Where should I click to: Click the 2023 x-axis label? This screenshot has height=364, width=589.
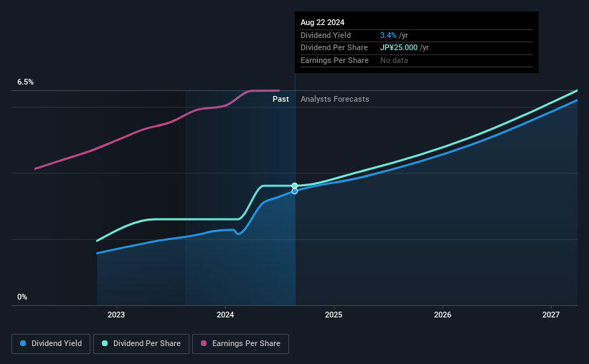(x=116, y=315)
